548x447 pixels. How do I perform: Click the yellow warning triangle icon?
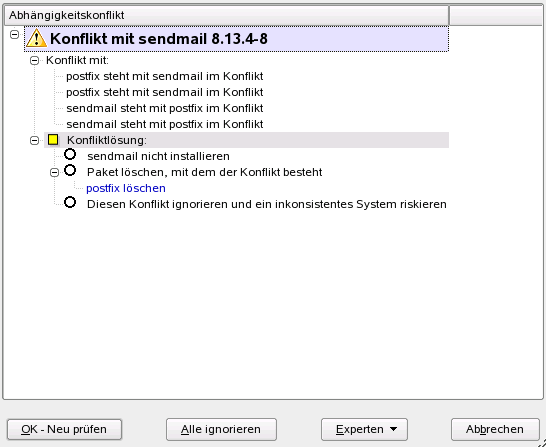coord(36,38)
